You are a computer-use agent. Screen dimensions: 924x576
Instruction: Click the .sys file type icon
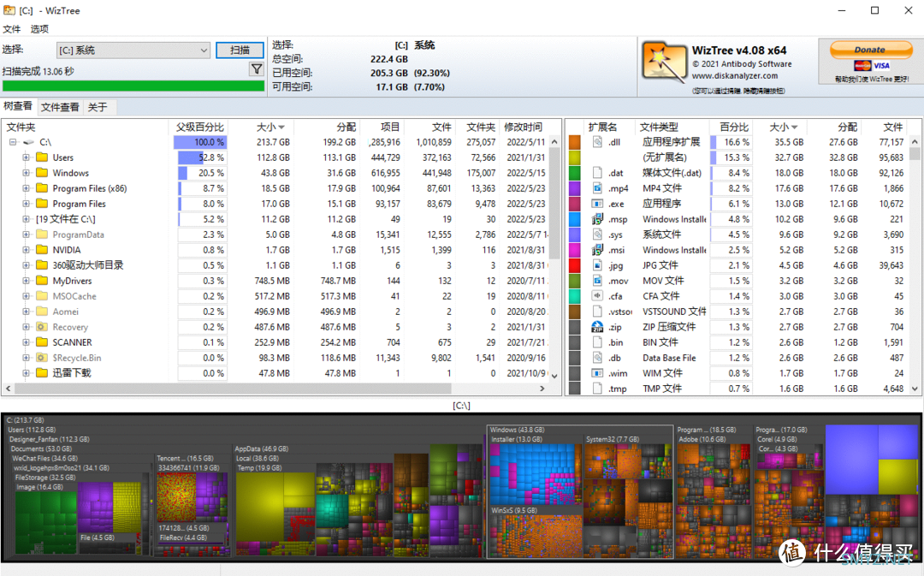(x=597, y=235)
